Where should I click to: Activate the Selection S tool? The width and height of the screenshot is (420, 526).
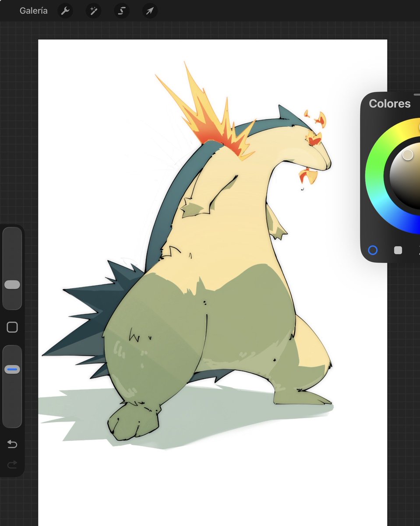(121, 11)
